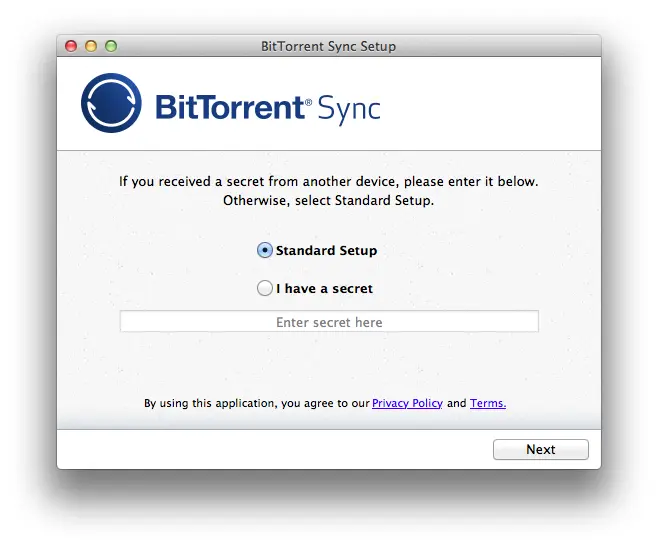Click the empty footer area beside Next
The image size is (658, 548).
(x=275, y=449)
